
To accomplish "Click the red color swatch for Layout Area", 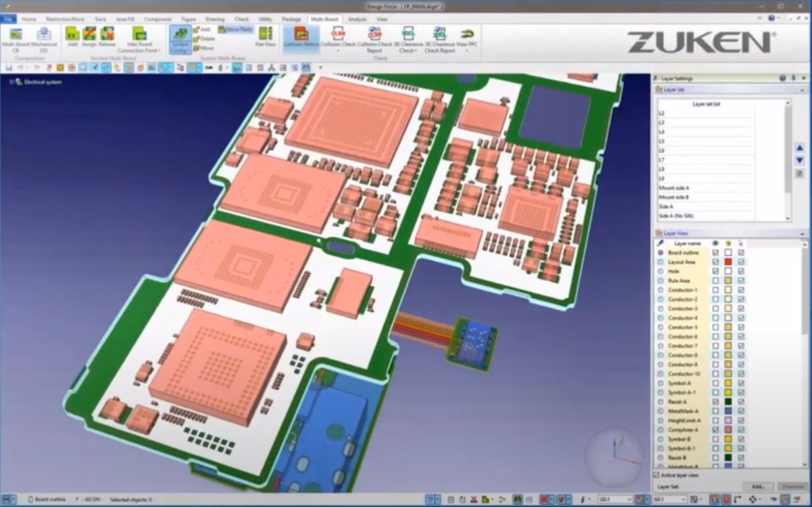I will pos(728,262).
